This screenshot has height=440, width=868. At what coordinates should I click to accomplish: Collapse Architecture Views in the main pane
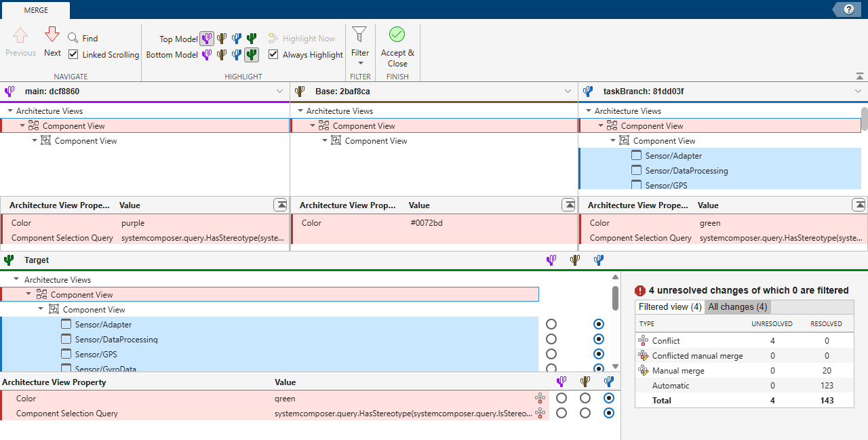pos(10,111)
